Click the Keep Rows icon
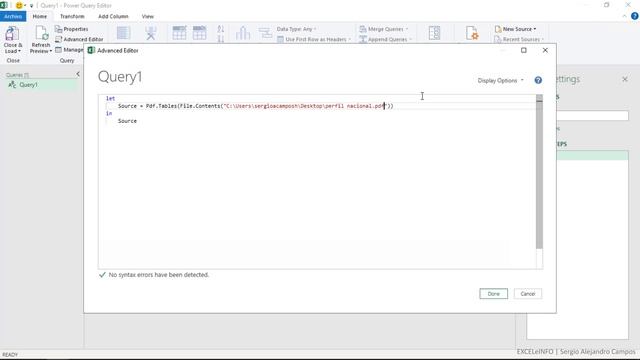Image resolution: width=640 pixels, height=360 pixels. 179,33
